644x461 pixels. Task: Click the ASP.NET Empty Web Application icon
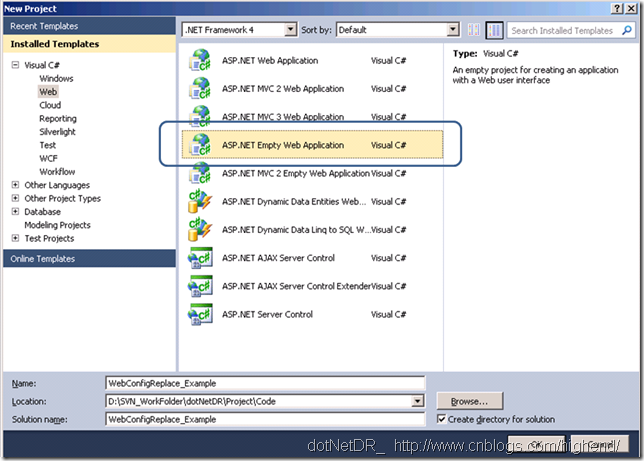coord(200,145)
